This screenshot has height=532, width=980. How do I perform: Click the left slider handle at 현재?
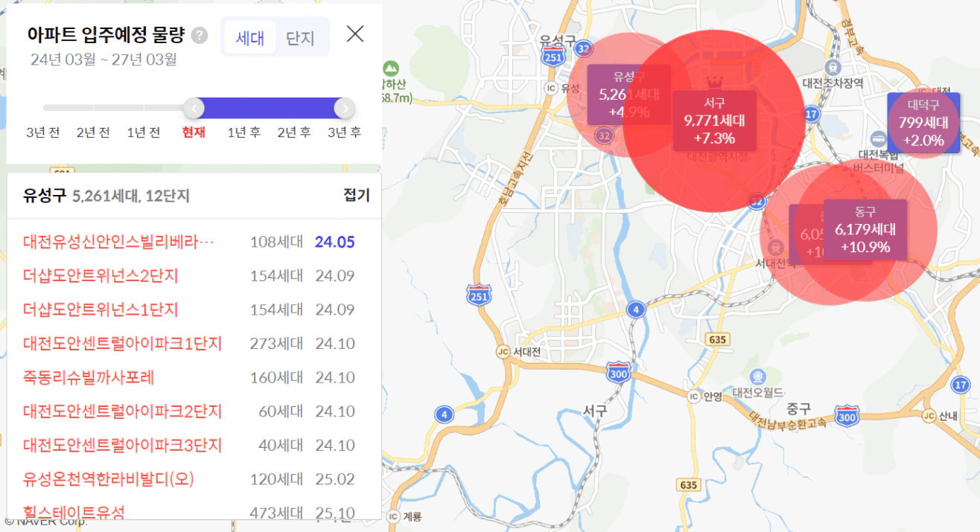(194, 109)
